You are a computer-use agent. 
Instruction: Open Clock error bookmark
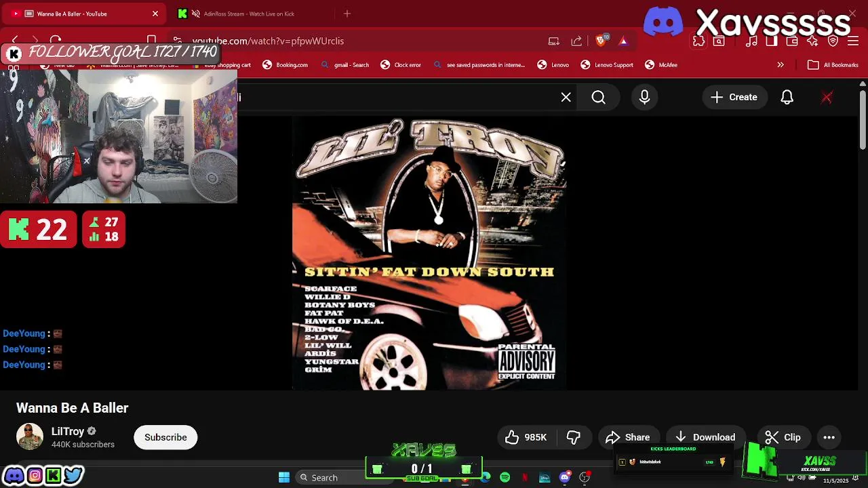click(x=401, y=65)
